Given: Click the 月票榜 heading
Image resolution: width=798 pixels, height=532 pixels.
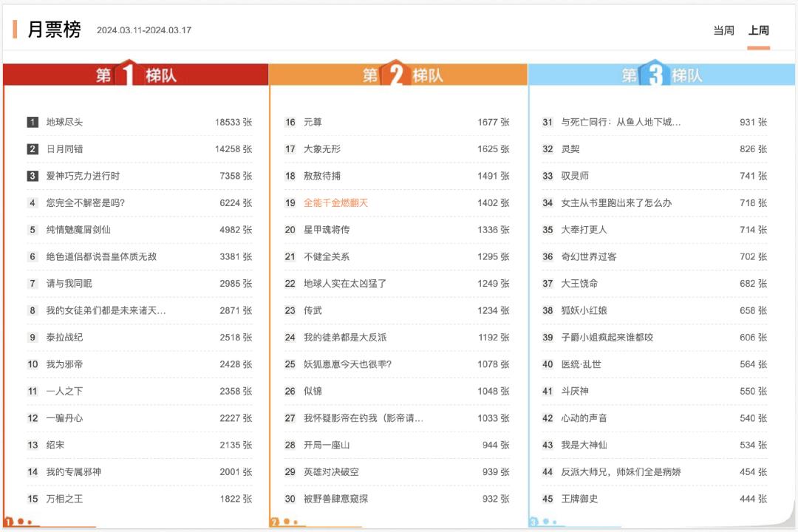Looking at the screenshot, I should click(x=54, y=30).
